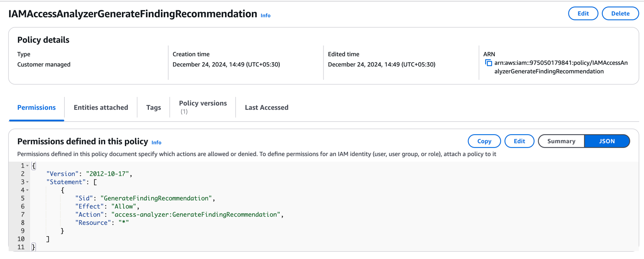This screenshot has height=259, width=644.
Task: Click the ARN text value
Action: click(561, 67)
